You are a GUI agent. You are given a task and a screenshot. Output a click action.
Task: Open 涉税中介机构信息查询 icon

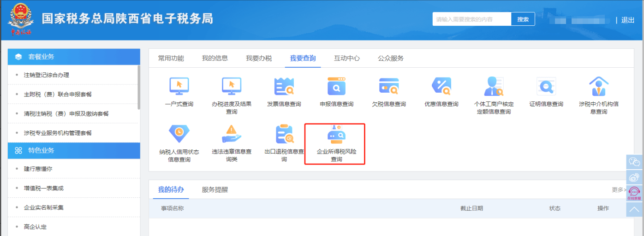click(599, 86)
